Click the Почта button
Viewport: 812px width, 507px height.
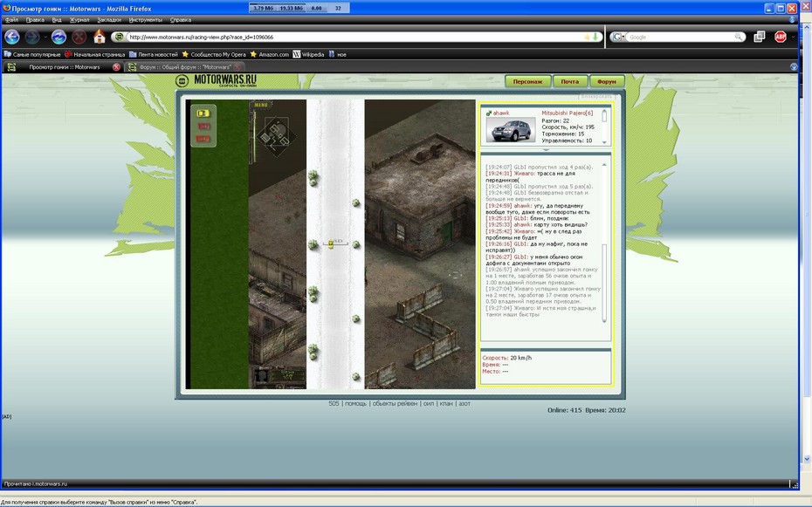[x=569, y=81]
